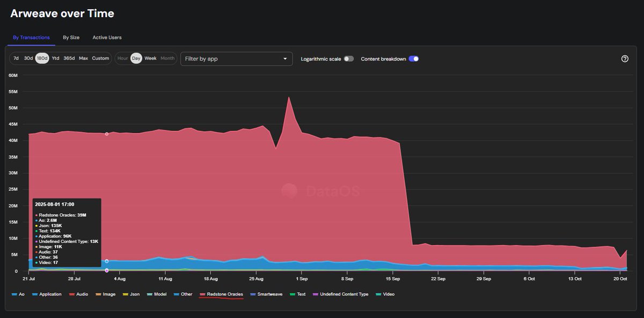Viewport: 644px width, 318px height.
Task: Toggle the Json legend entry
Action: [131, 294]
